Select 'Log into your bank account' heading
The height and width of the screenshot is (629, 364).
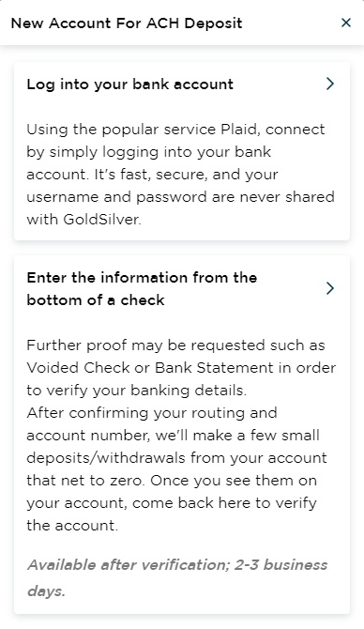coord(129,84)
